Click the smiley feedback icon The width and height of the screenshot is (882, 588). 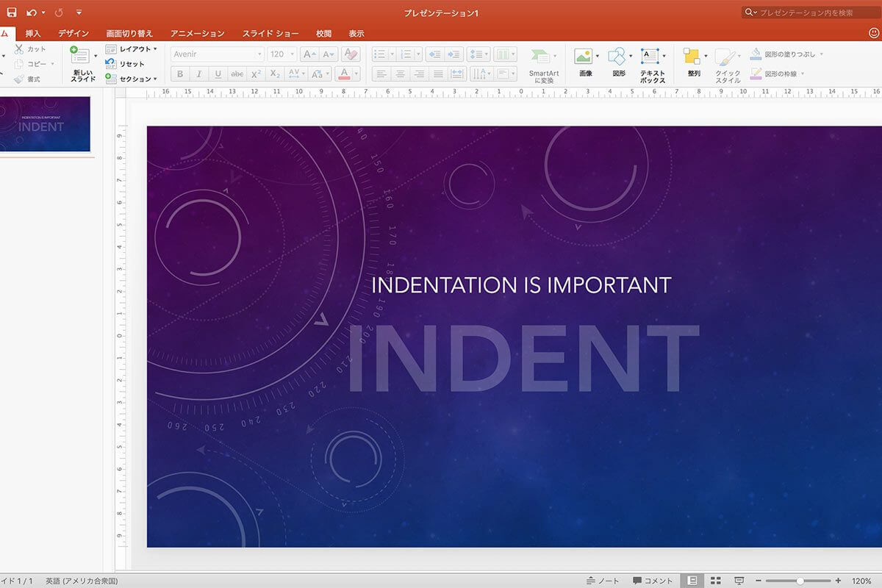click(874, 34)
